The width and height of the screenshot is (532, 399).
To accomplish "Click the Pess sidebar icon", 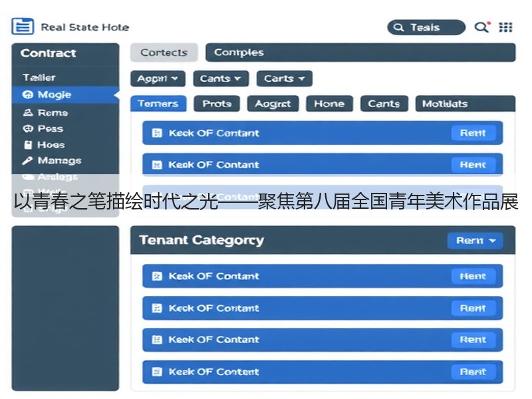I will pyautogui.click(x=28, y=128).
